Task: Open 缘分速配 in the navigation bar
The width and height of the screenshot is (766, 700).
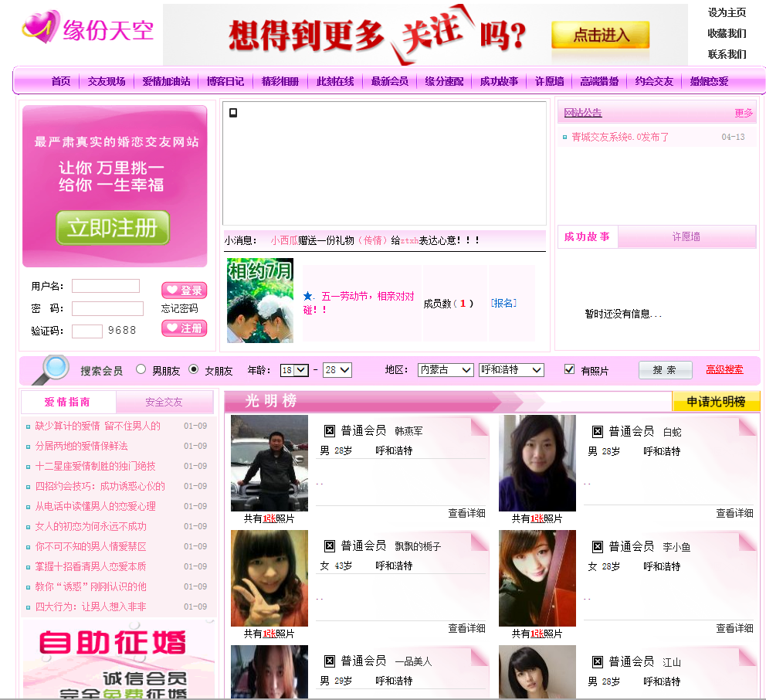Action: coord(444,81)
